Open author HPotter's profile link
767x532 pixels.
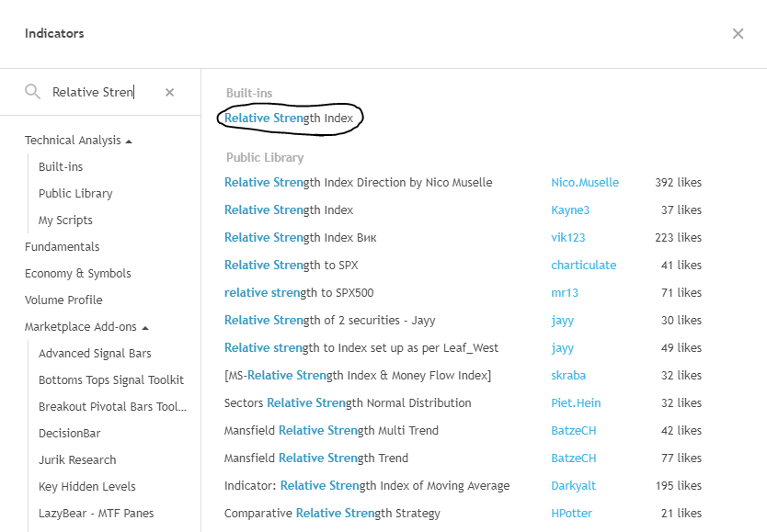571,514
